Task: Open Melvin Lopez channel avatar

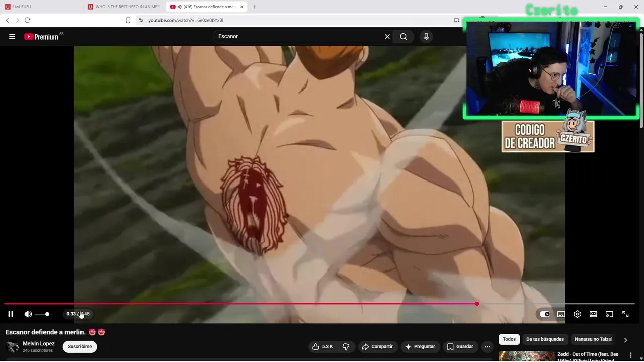Action: click(12, 347)
